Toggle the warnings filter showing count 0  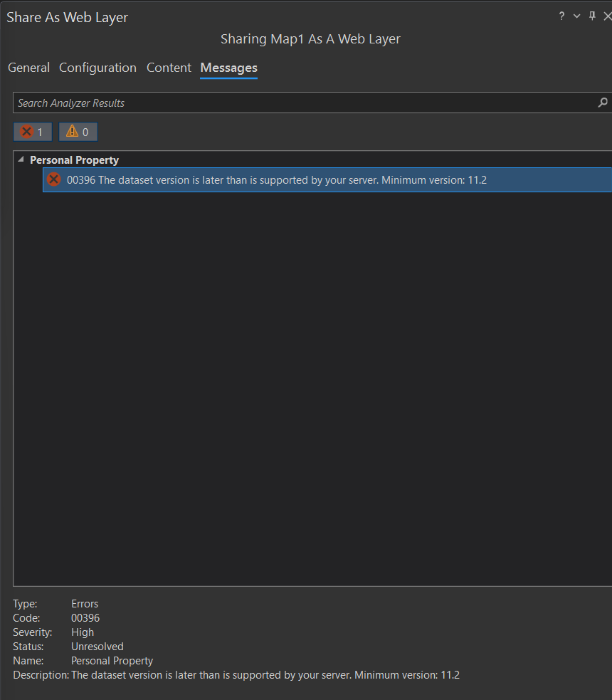[x=78, y=131]
